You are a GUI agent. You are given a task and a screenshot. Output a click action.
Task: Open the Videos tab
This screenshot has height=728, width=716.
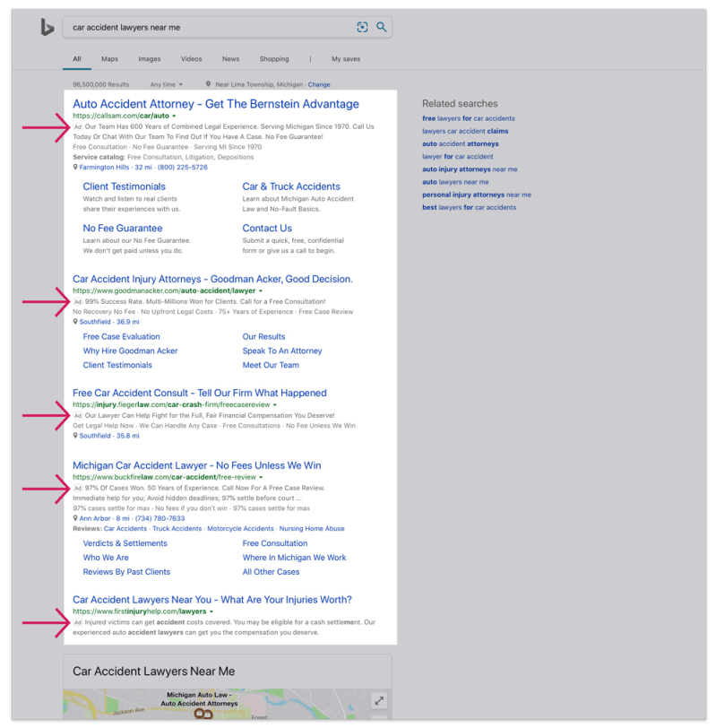191,59
